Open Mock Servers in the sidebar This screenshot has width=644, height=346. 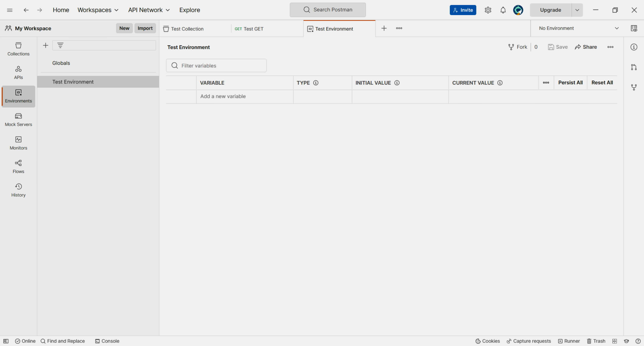(x=18, y=119)
